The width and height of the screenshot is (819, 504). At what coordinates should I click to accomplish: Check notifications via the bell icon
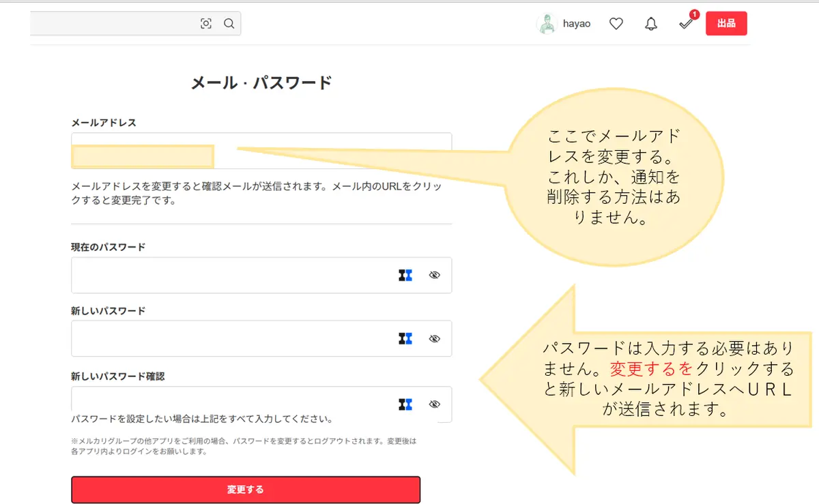650,23
